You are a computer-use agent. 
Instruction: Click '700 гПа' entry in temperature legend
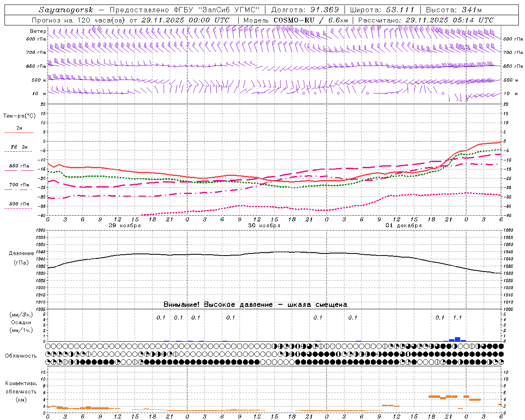pos(19,185)
